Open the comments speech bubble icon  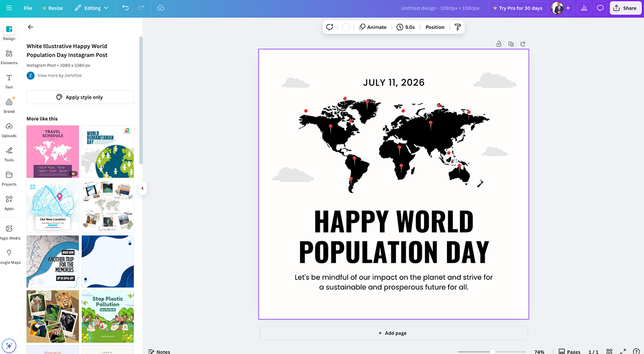[600, 8]
